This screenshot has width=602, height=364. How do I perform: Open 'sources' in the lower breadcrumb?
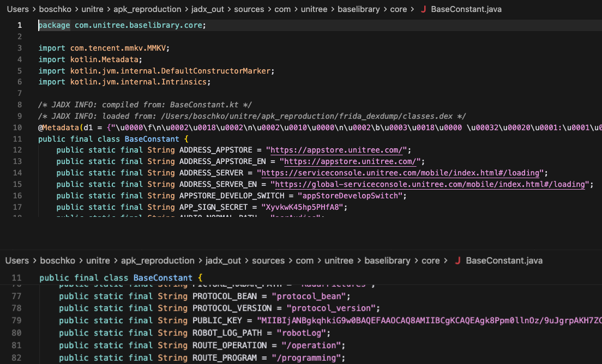pos(268,261)
